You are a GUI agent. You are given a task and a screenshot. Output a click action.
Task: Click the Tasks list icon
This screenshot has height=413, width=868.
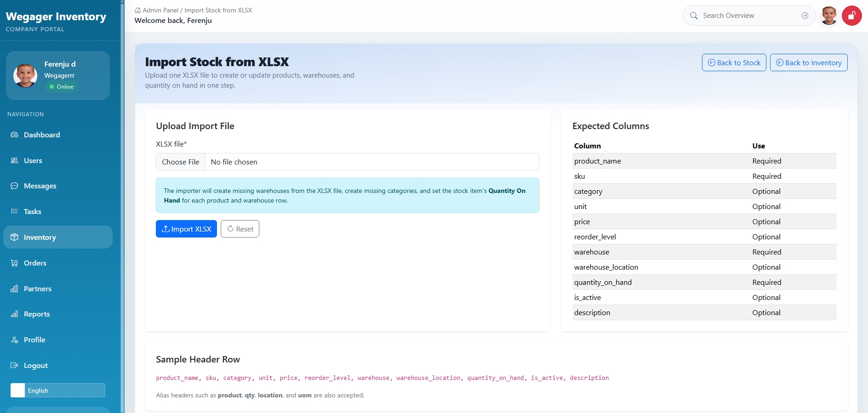(14, 211)
